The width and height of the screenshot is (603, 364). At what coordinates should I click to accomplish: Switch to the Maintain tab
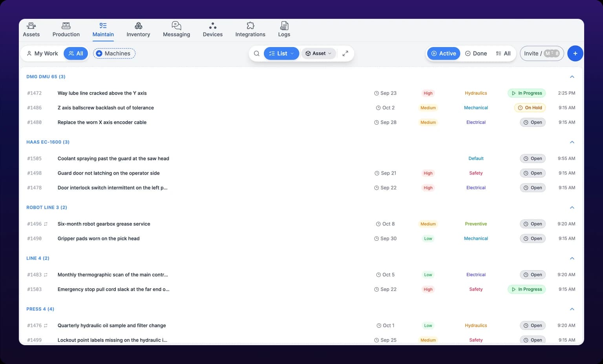click(103, 30)
